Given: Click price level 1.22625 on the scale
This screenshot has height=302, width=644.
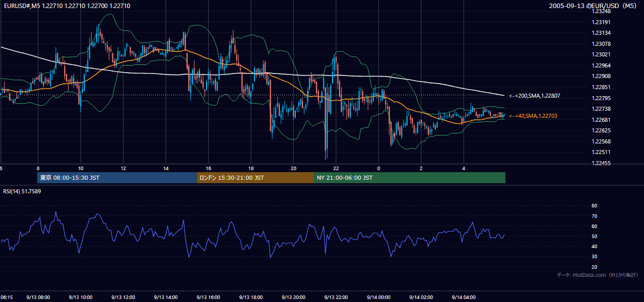Looking at the screenshot, I should [602, 130].
